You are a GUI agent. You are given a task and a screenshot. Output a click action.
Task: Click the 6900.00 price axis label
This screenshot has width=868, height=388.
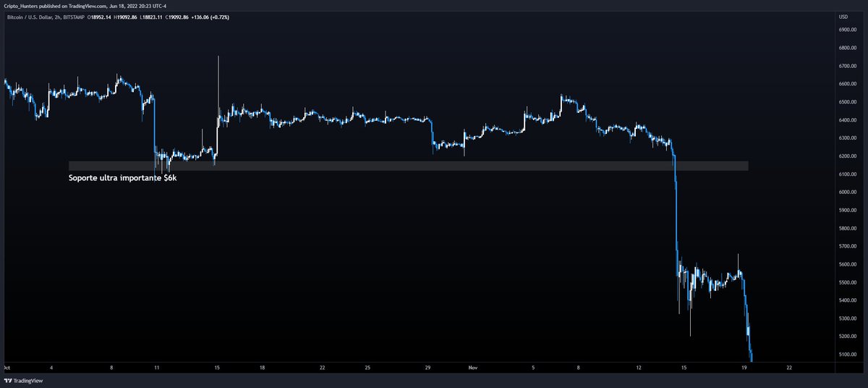click(848, 30)
